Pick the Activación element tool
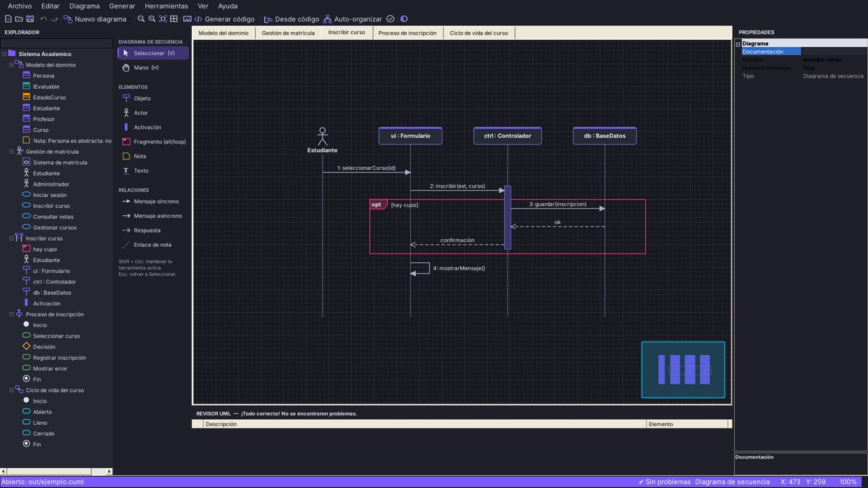This screenshot has width=868, height=488. (153, 127)
